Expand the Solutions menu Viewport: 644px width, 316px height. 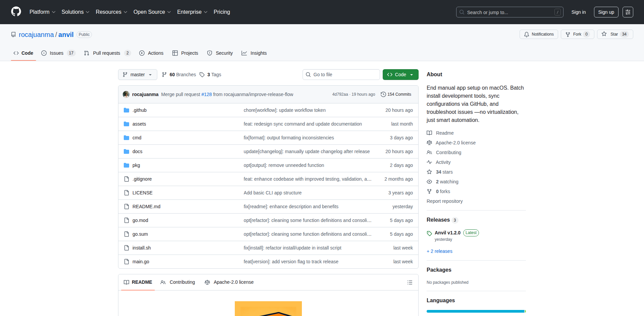point(75,12)
